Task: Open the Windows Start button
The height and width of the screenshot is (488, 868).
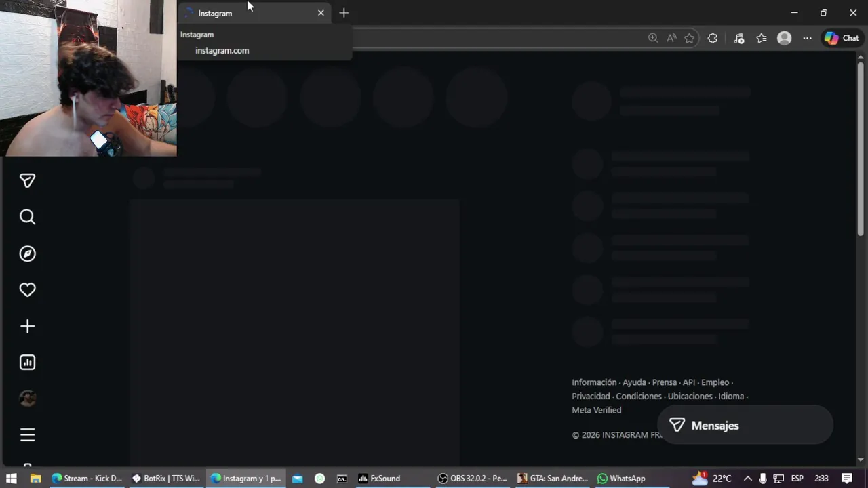Action: 11,479
